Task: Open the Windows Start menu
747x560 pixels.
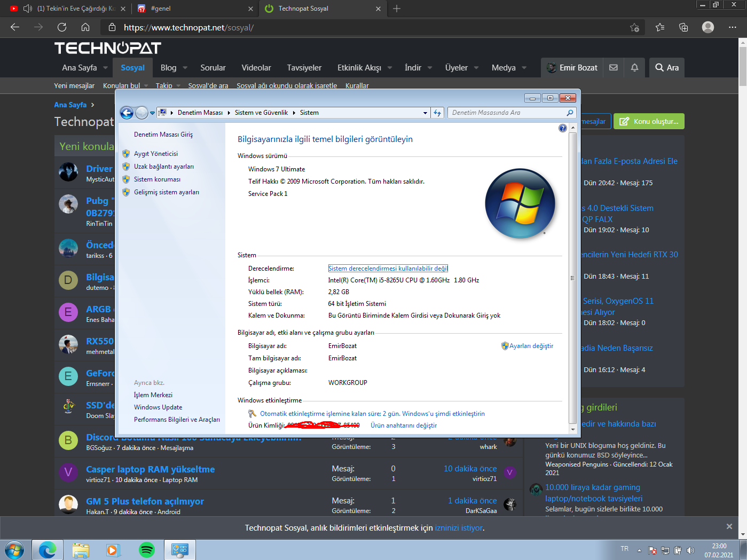Action: coord(14,549)
